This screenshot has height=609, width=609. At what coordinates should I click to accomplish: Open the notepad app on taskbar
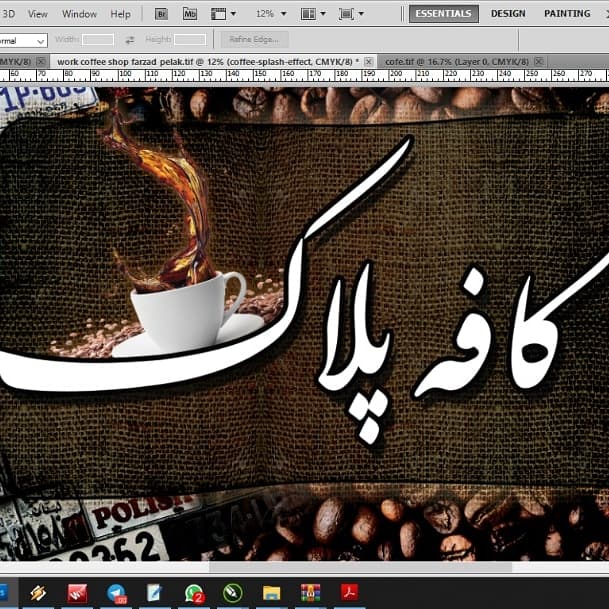tap(155, 593)
